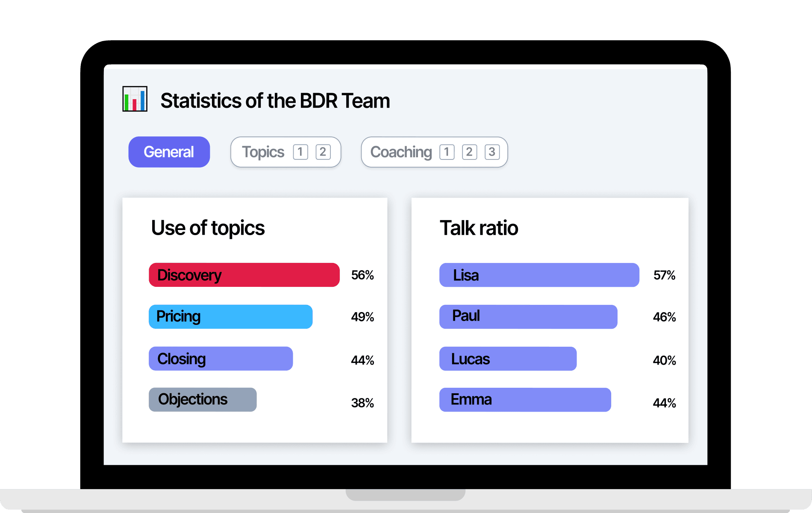
Task: Open page 2 of Topics
Action: click(x=323, y=152)
